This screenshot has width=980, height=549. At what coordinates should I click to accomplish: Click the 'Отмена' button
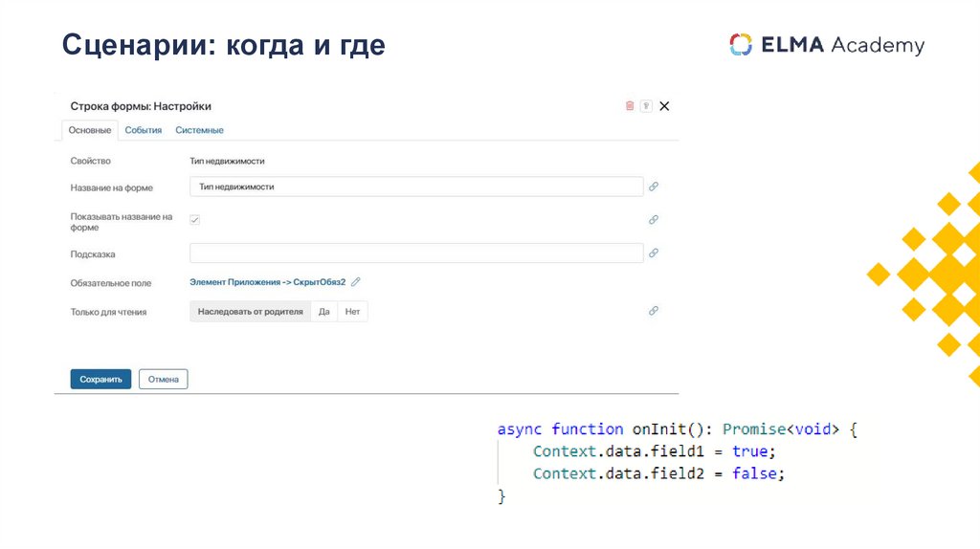(x=164, y=379)
